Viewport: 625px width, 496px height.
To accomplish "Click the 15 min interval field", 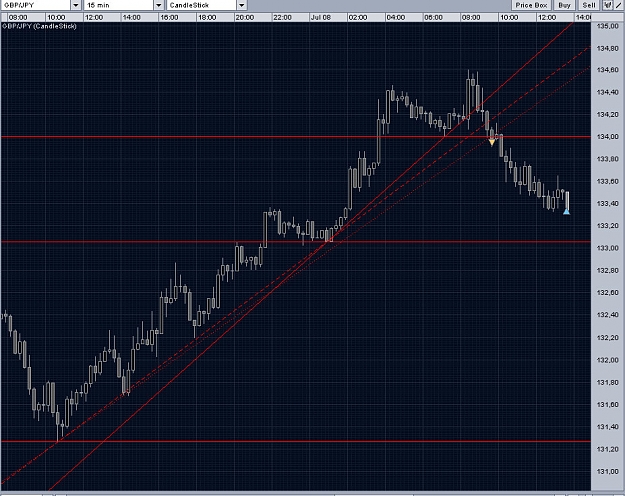I will pos(119,5).
